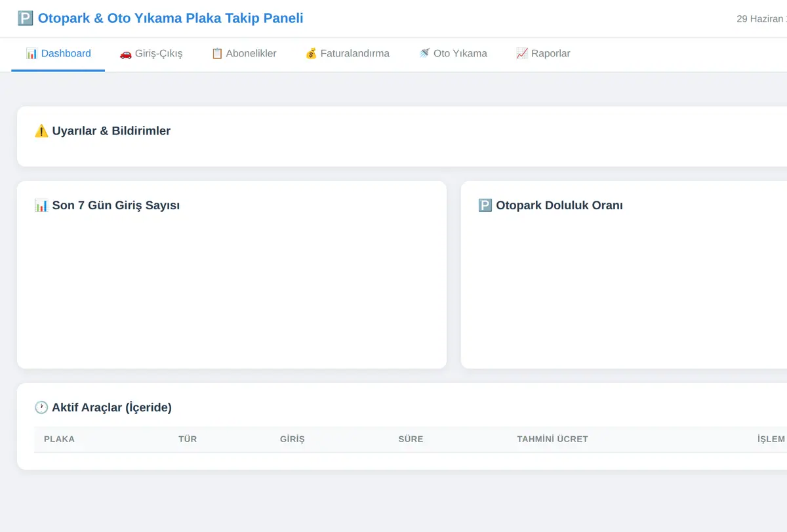787x532 pixels.
Task: Open the Oto Yıkama tab
Action: pos(453,54)
